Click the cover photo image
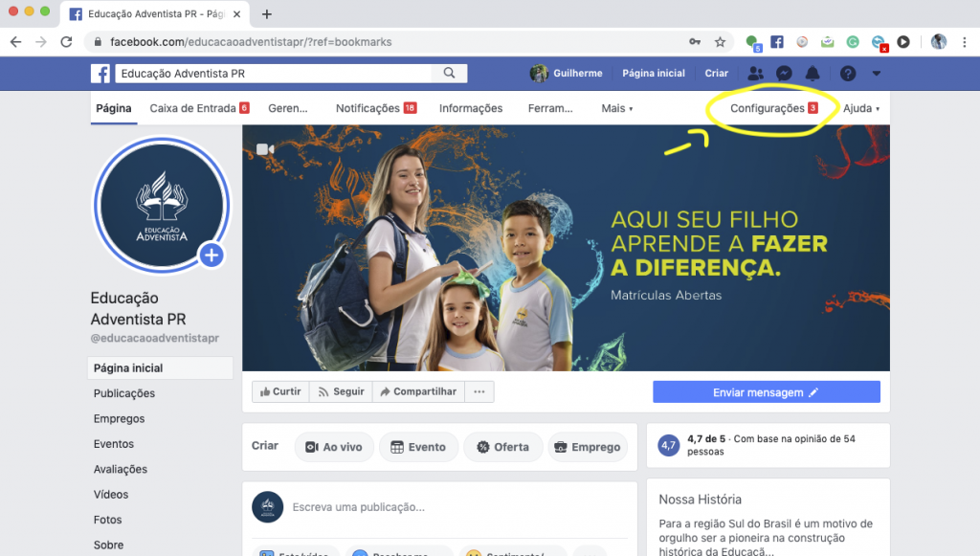The height and width of the screenshot is (556, 980). tap(566, 248)
